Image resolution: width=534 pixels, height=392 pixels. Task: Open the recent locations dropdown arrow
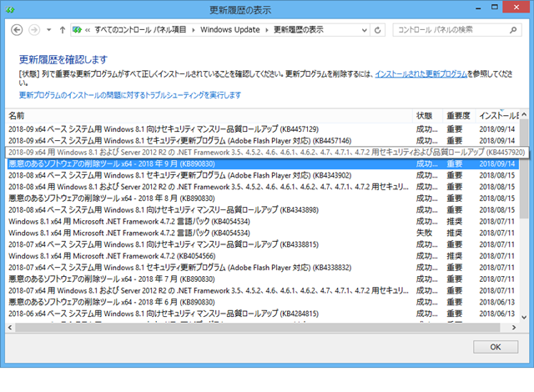point(49,30)
